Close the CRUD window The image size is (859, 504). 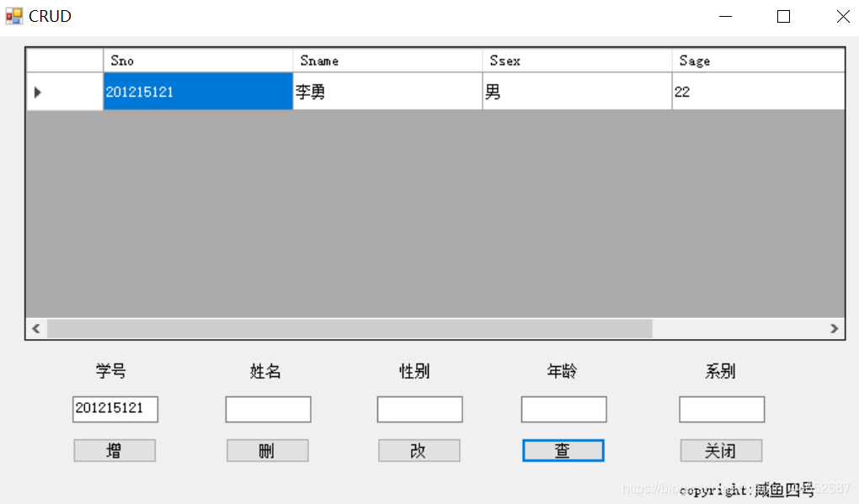(x=843, y=17)
